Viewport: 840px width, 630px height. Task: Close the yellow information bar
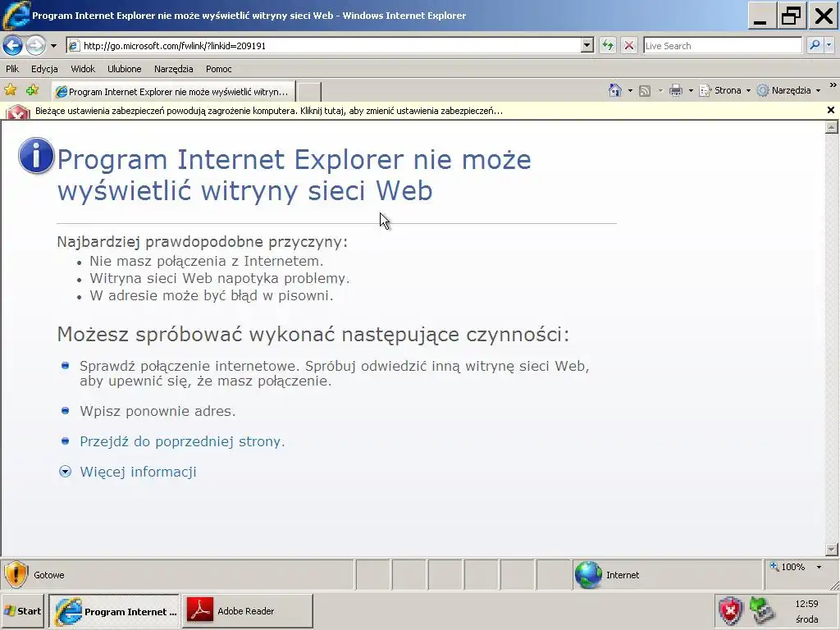click(831, 110)
